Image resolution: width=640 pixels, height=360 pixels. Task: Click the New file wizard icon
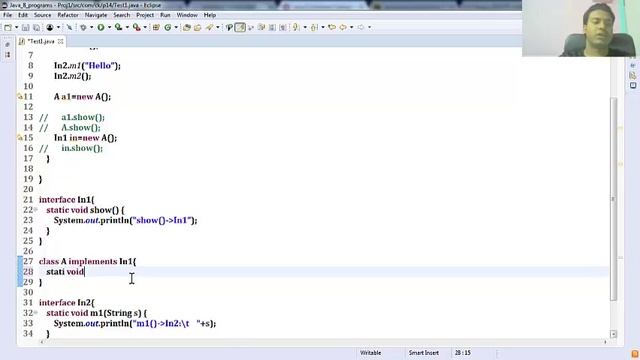pyautogui.click(x=8, y=27)
